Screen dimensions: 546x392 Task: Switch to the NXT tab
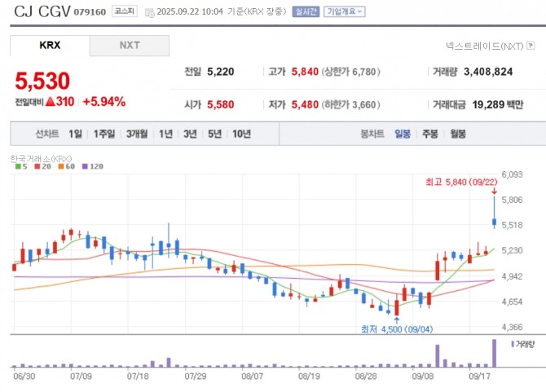130,46
